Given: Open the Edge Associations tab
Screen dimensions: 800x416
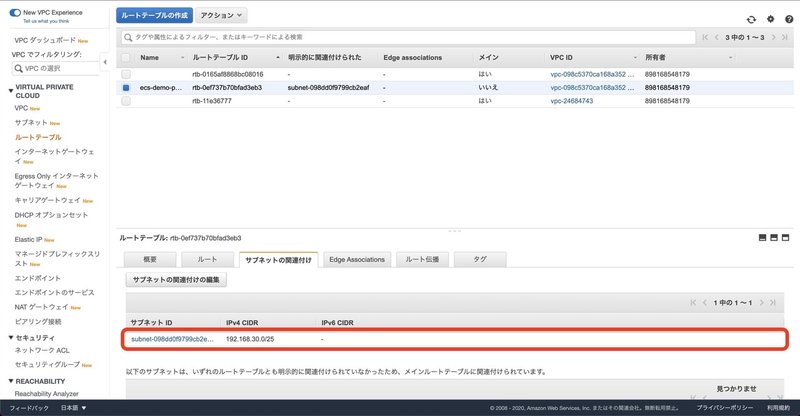Looking at the screenshot, I should point(357,259).
